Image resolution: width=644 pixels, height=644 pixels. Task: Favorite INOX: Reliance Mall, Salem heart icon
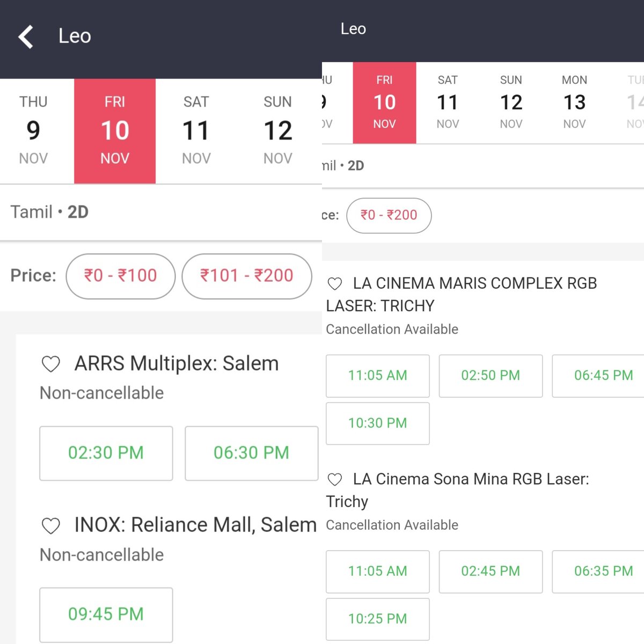pyautogui.click(x=51, y=526)
